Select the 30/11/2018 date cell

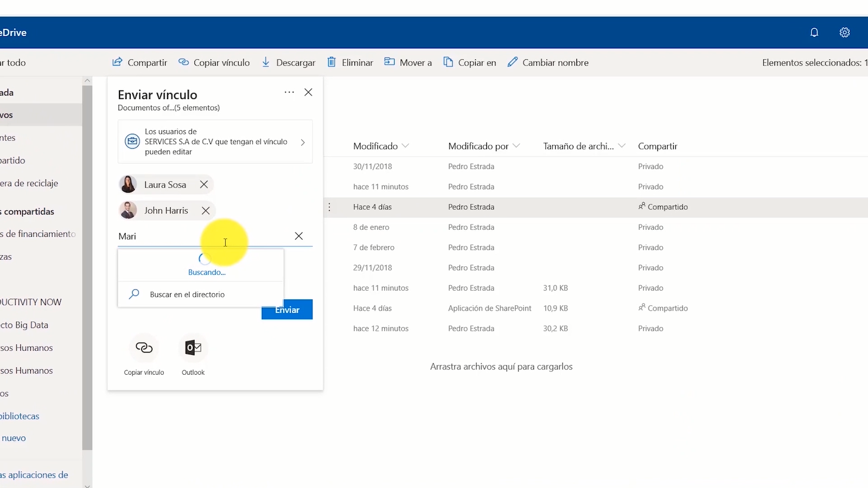(373, 166)
